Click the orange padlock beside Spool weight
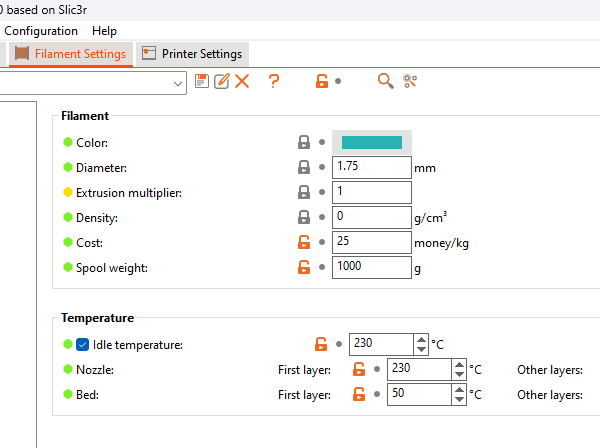The height and width of the screenshot is (448, 600). 304,267
